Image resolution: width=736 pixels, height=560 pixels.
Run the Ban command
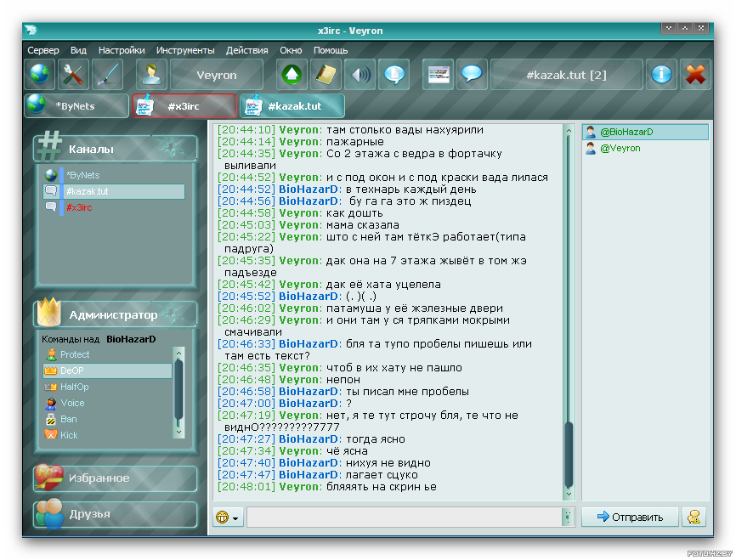[x=107, y=419]
